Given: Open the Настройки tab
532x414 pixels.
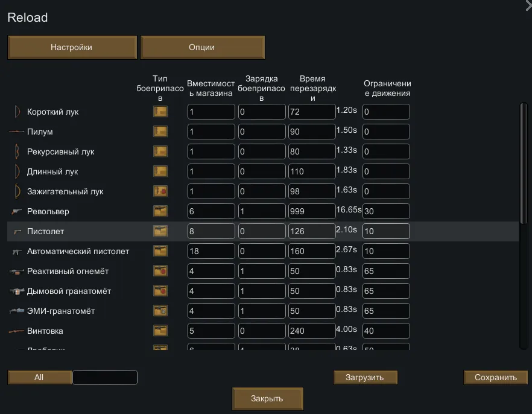Looking at the screenshot, I should [72, 47].
